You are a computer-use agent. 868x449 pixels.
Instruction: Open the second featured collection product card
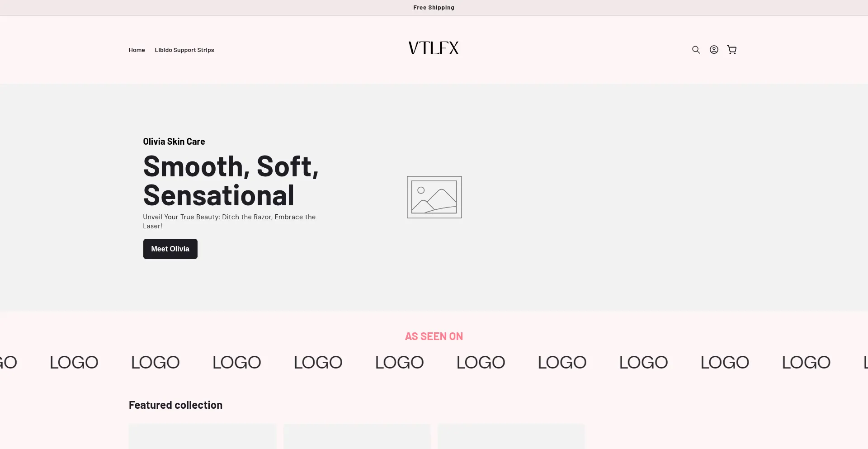pos(357,437)
